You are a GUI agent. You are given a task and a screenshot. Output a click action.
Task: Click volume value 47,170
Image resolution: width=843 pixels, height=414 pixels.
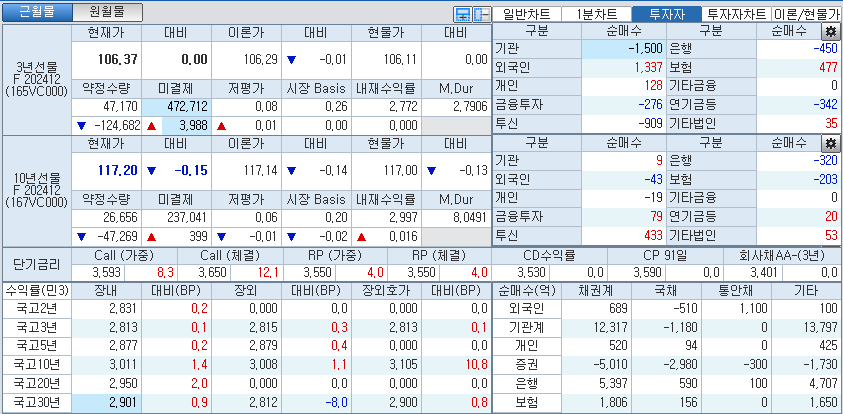pyautogui.click(x=121, y=106)
